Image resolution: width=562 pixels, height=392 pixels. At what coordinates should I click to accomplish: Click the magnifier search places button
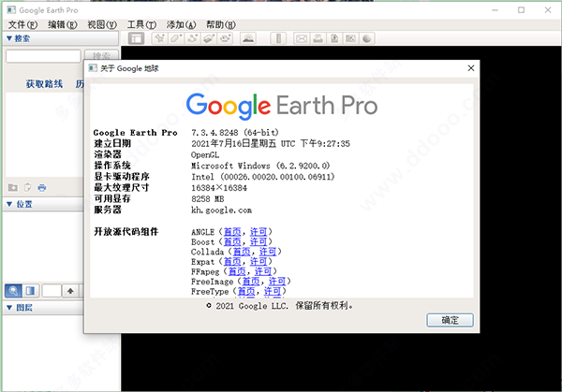[13, 291]
